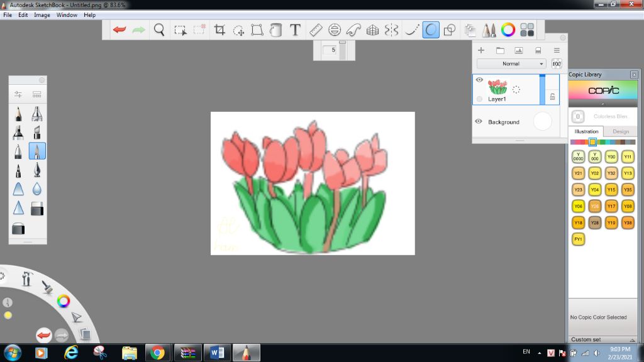644x362 pixels.
Task: Add an image layer
Action: coord(519,50)
